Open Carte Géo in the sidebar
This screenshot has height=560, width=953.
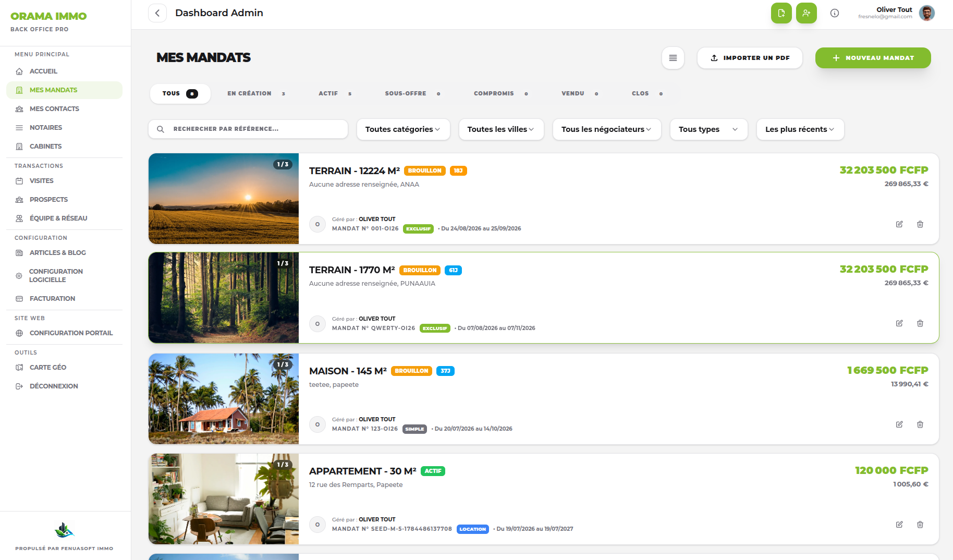click(x=64, y=368)
